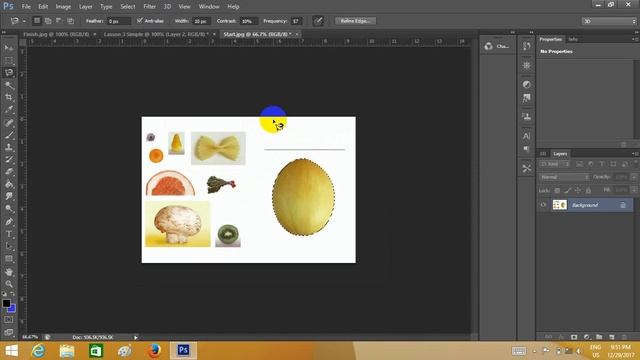
Task: Open the Image menu
Action: (63, 7)
